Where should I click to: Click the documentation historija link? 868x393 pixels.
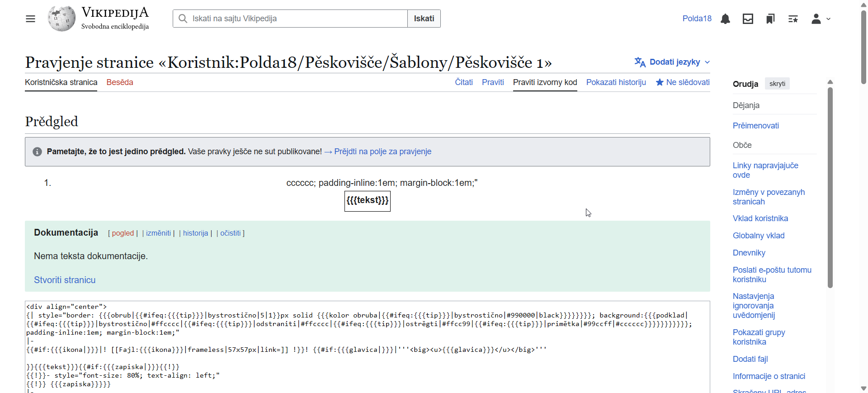tap(195, 233)
